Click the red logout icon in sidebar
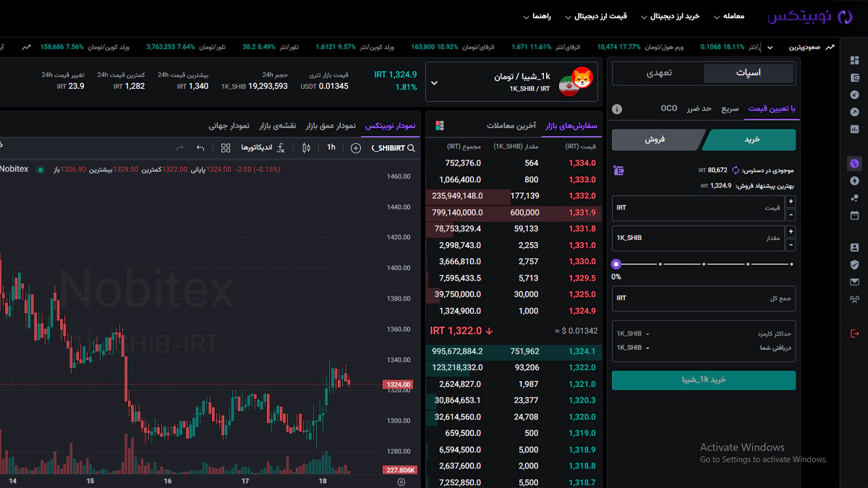868x488 pixels. pos(854,333)
